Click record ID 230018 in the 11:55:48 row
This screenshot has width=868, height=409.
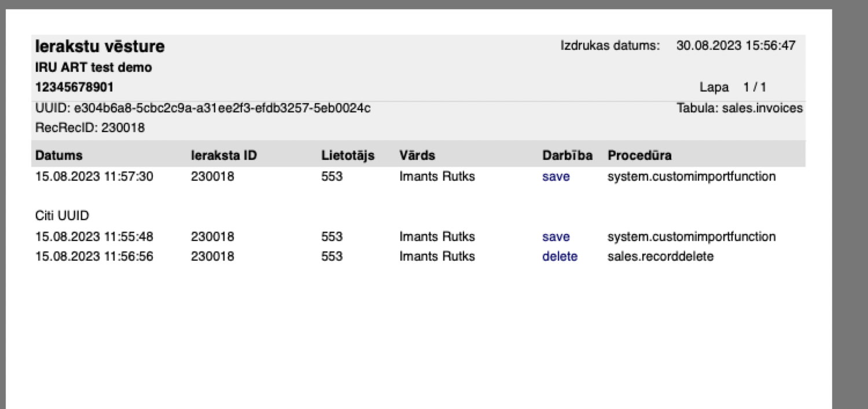click(212, 237)
